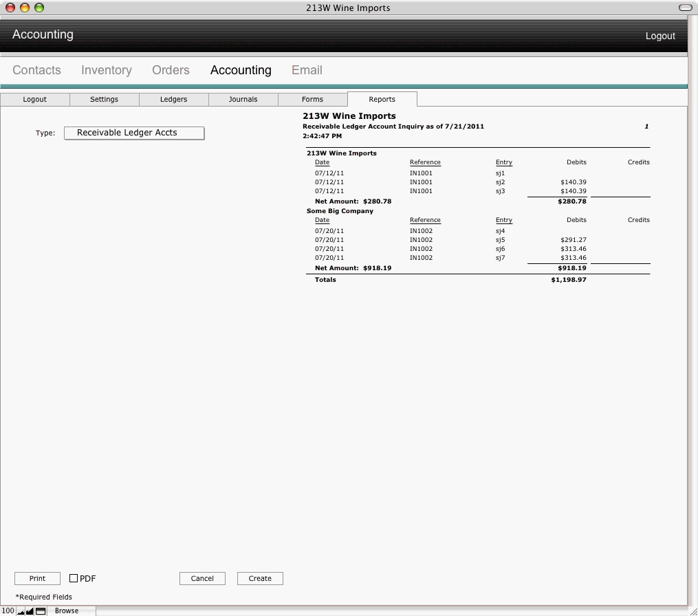
Task: Open the report Type dropdown
Action: click(134, 133)
